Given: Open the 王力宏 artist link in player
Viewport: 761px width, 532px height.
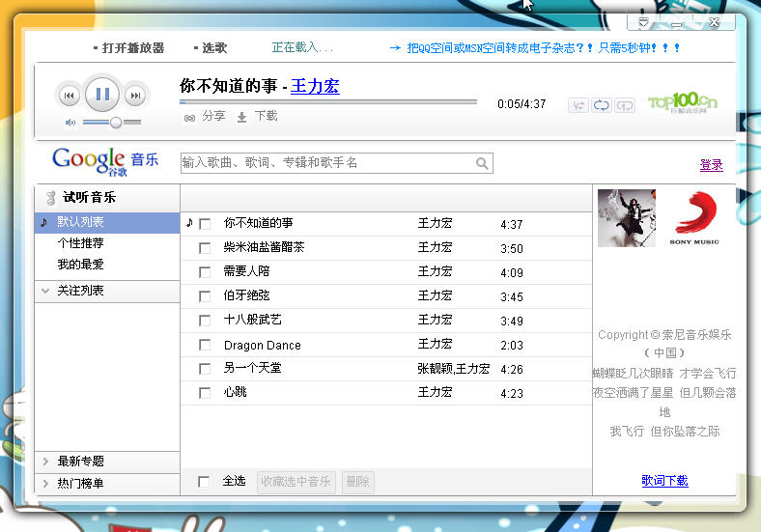Looking at the screenshot, I should (315, 86).
